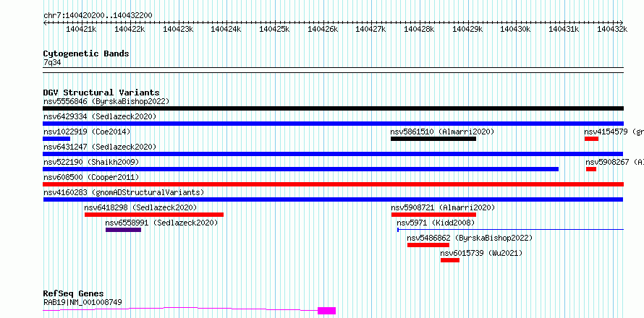This screenshot has height=318, width=644.
Task: Open the nsv5556846 (ByrskaBishop2022) label
Action: pos(106,101)
